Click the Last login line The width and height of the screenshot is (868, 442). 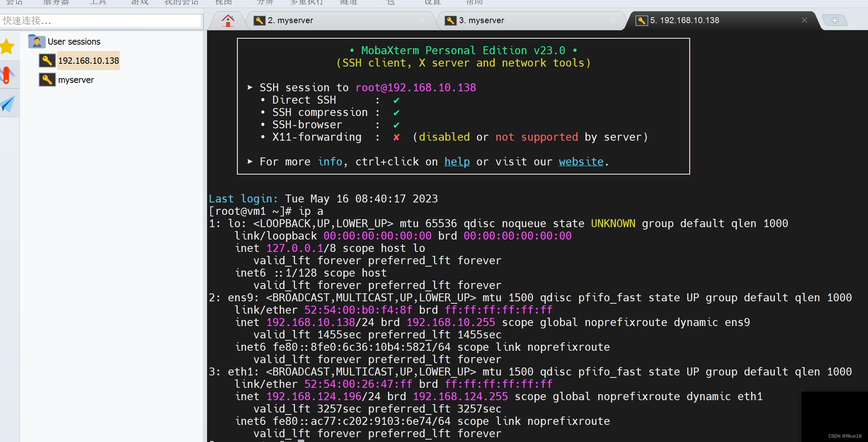323,199
